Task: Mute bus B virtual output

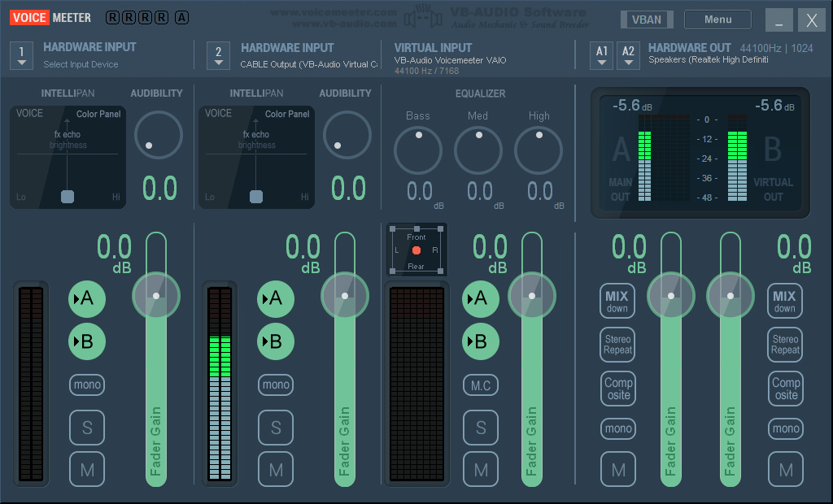Action: point(786,470)
